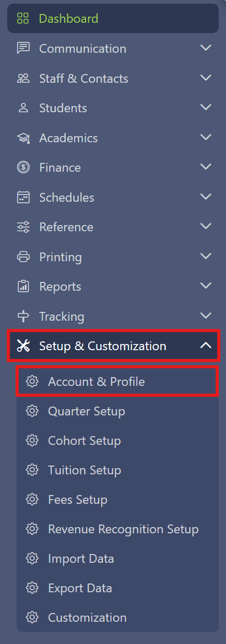Click the Dashboard grid icon
Screen dimensions: 226x644
pyautogui.click(x=23, y=19)
